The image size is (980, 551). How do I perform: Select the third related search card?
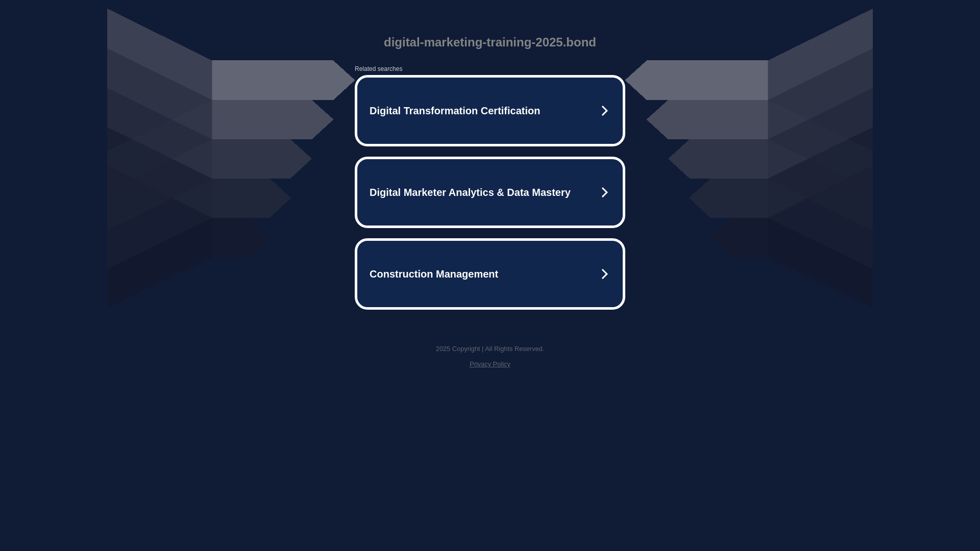(x=489, y=291)
